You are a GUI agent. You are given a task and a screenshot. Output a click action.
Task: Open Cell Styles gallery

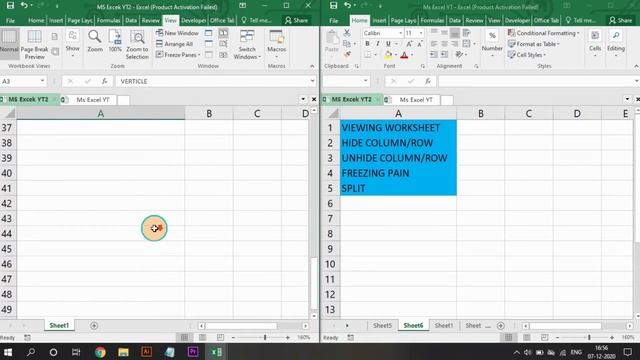click(527, 55)
